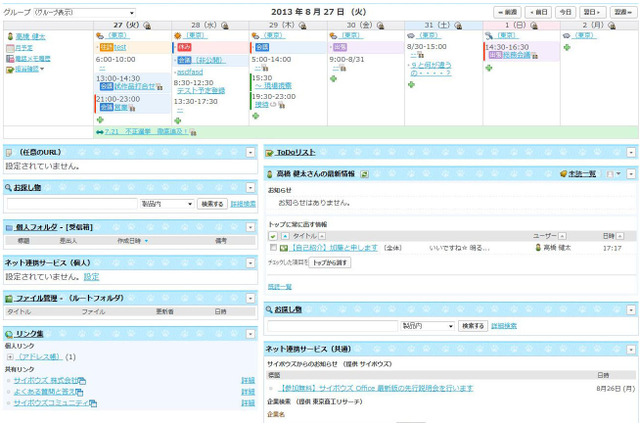Collapse the ファイル管理 panel
This screenshot has width=640, height=426.
coord(251,299)
